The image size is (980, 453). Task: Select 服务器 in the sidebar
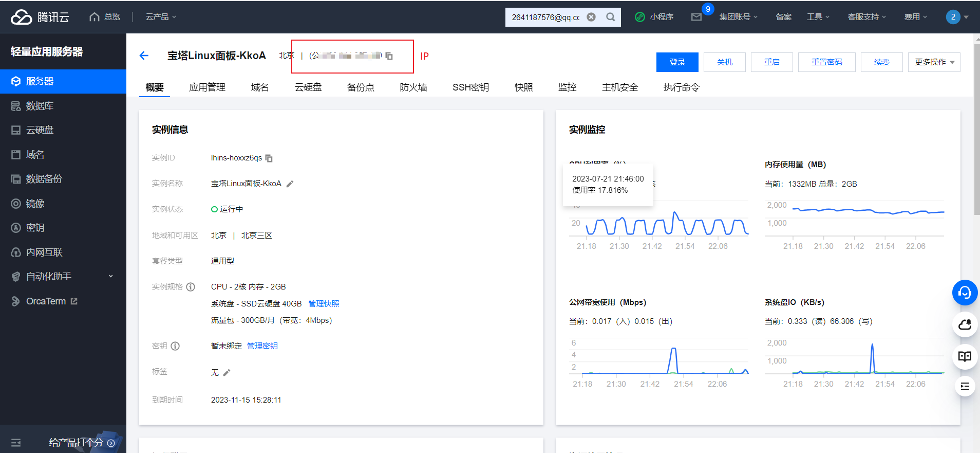click(x=63, y=81)
